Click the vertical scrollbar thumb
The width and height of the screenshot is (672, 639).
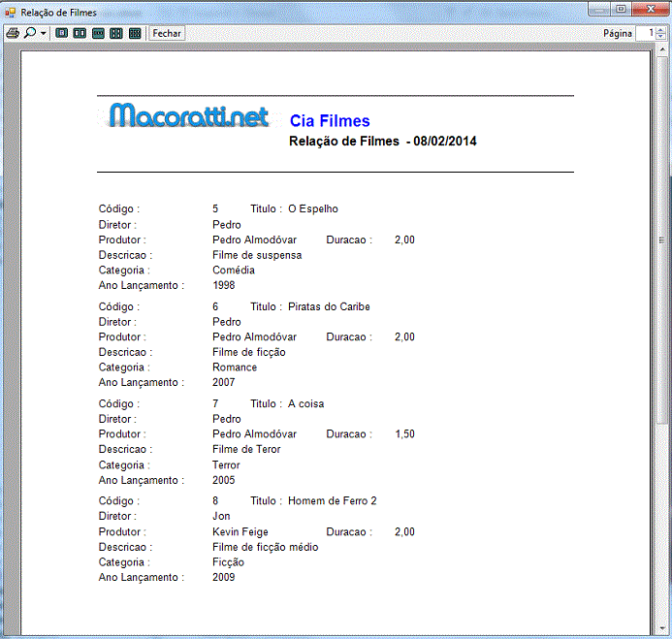click(662, 240)
